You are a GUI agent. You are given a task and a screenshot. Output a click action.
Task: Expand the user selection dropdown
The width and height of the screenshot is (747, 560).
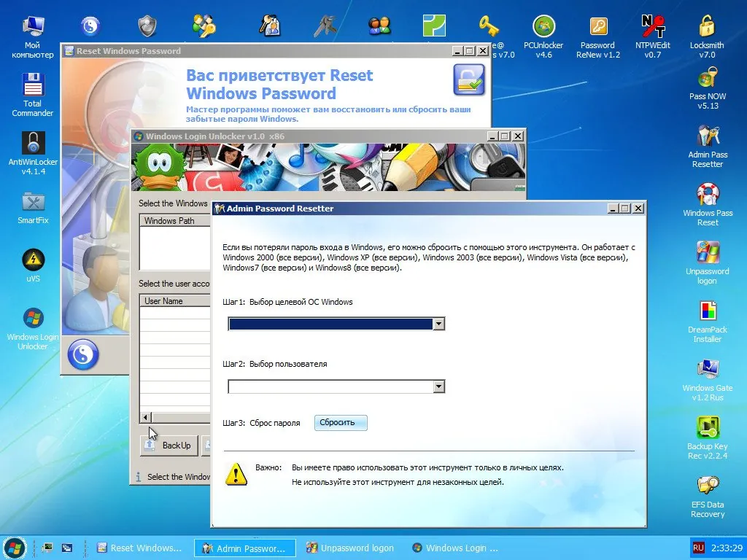(x=438, y=386)
